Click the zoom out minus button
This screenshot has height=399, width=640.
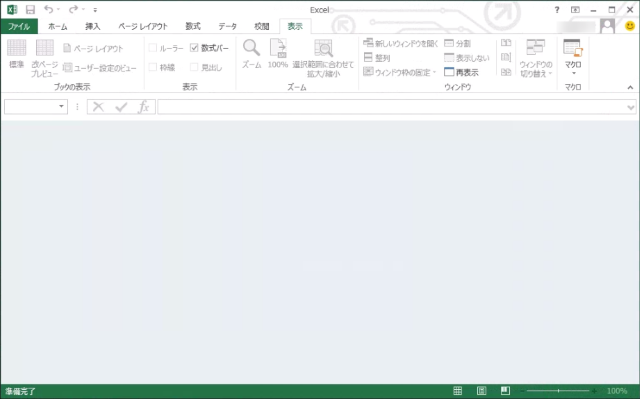(522, 391)
